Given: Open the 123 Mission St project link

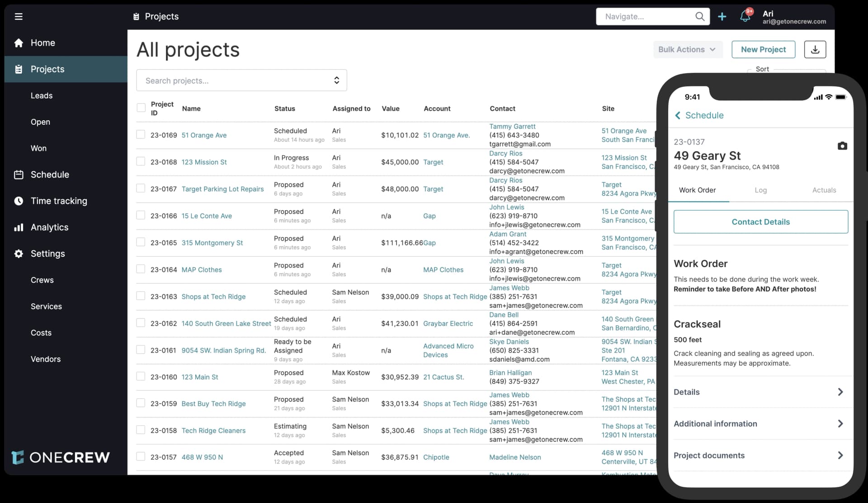Looking at the screenshot, I should [x=204, y=162].
